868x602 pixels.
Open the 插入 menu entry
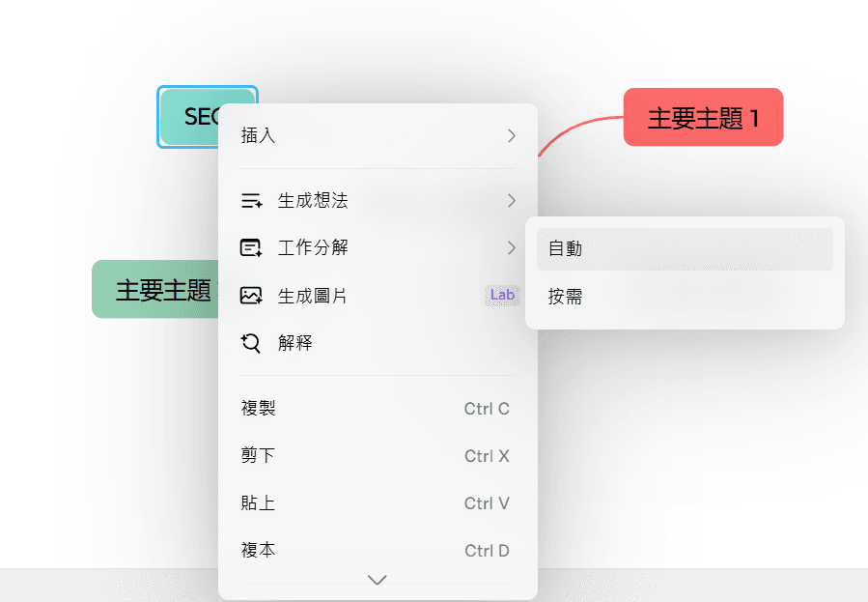coord(258,135)
